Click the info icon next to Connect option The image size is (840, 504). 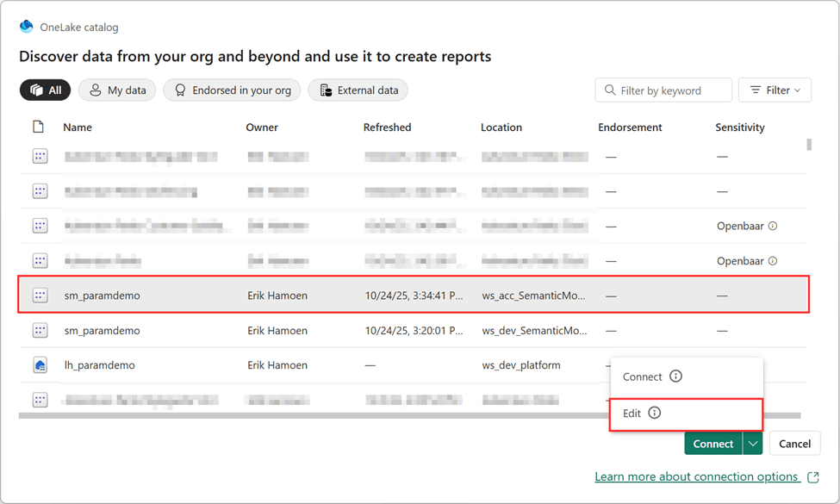click(x=675, y=376)
